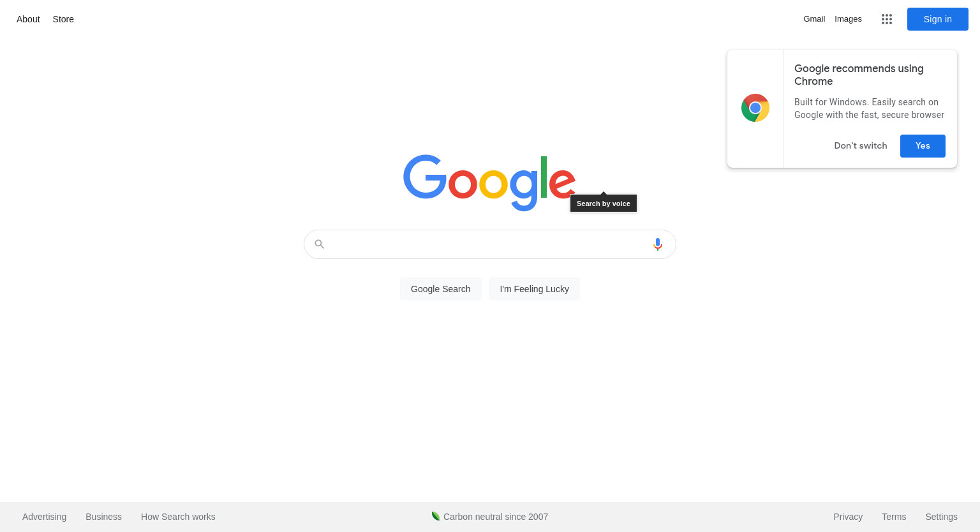The height and width of the screenshot is (532, 980).
Task: Click the microphone voice search icon
Action: click(x=658, y=244)
